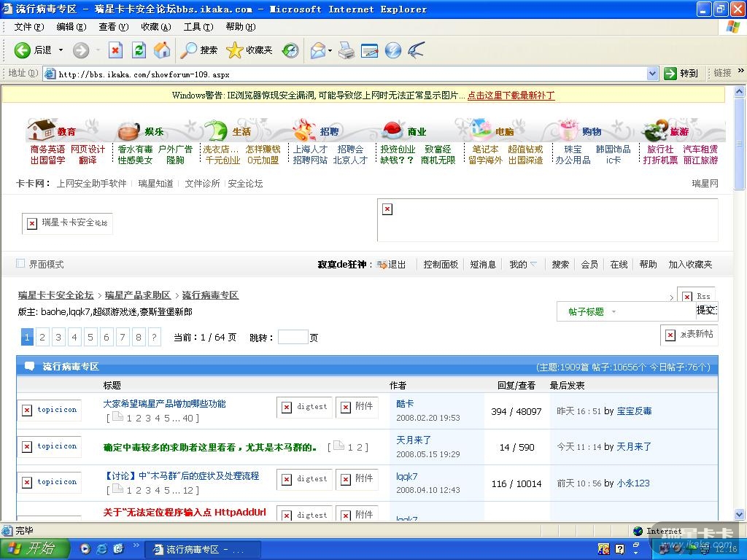The width and height of the screenshot is (747, 560).
Task: Open the Back button history dropdown arrow
Action: tap(61, 50)
